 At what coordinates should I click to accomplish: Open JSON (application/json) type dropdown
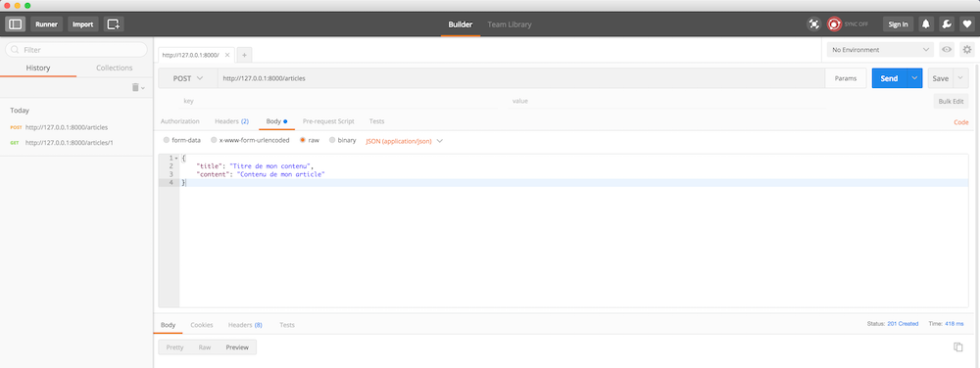[405, 140]
